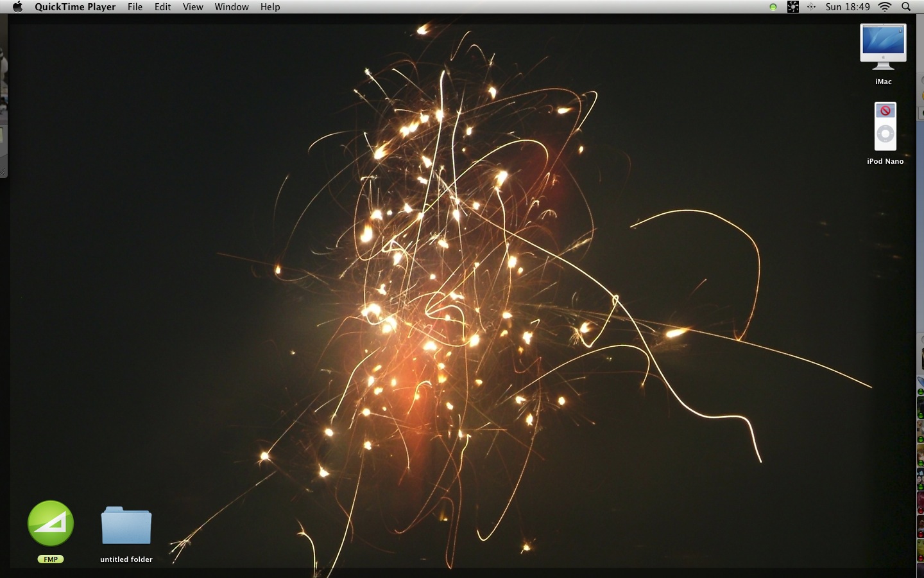Open the File menu

point(135,7)
